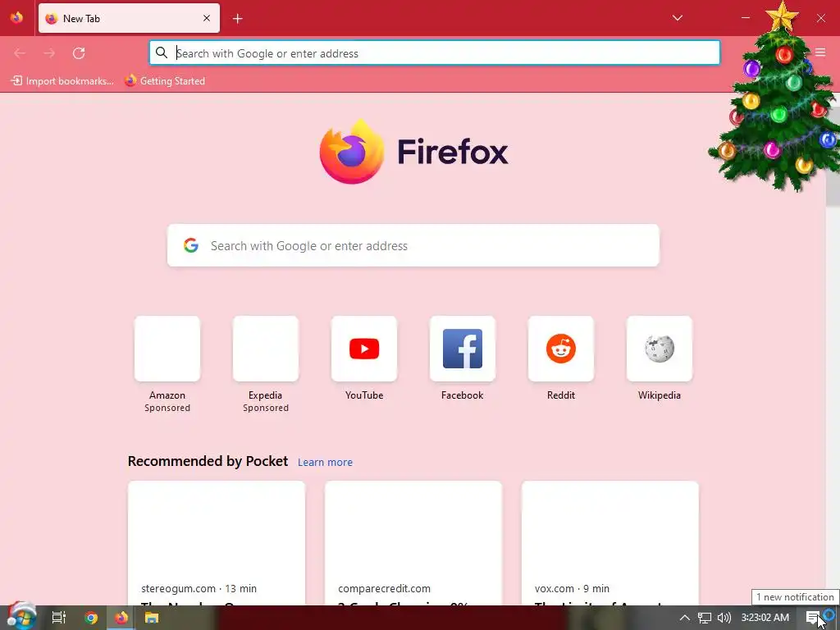This screenshot has height=630, width=840.
Task: Open the Facebook shortcut
Action: click(463, 349)
